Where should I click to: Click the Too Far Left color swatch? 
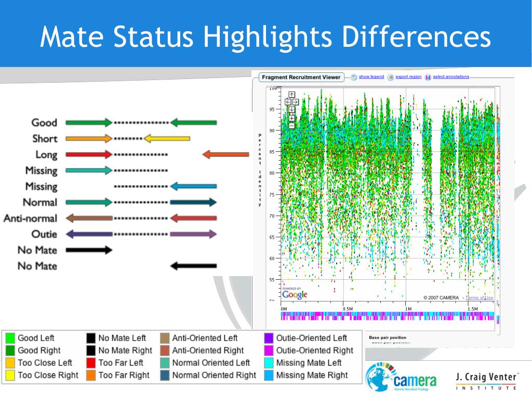(x=91, y=363)
